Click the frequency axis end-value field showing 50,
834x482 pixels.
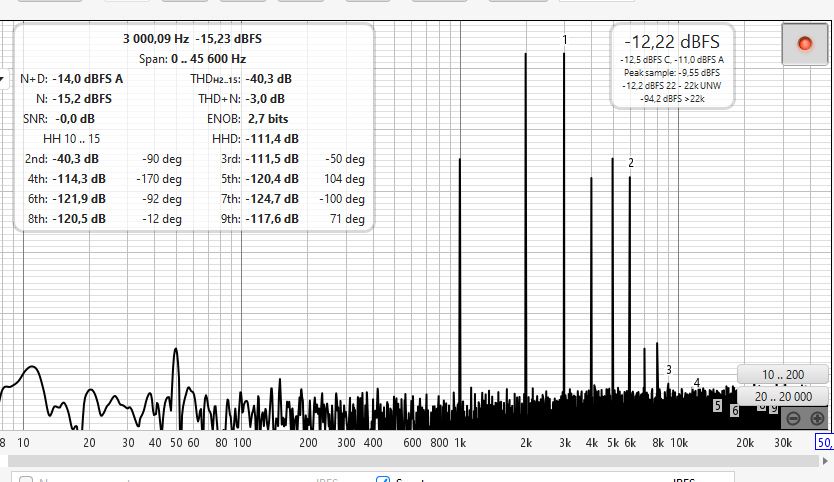(824, 443)
